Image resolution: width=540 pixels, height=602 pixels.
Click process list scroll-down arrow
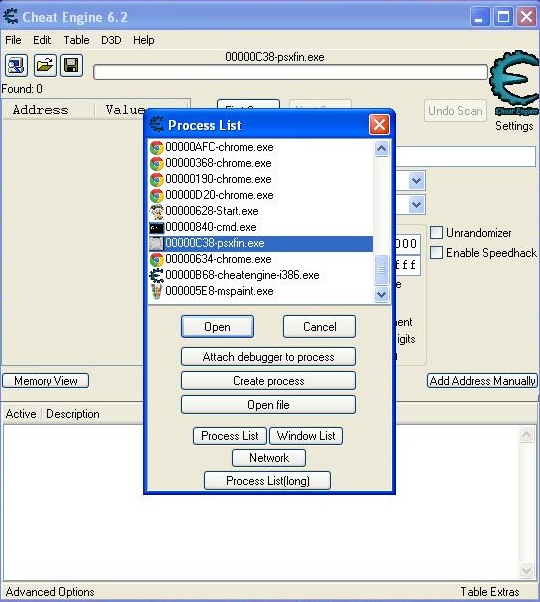(381, 294)
